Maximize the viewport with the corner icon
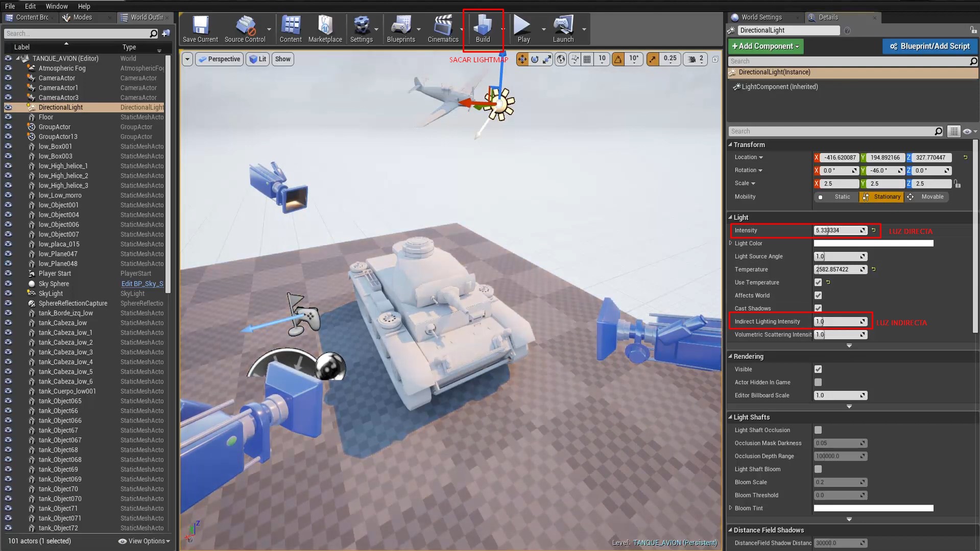The image size is (980, 551). point(715,59)
